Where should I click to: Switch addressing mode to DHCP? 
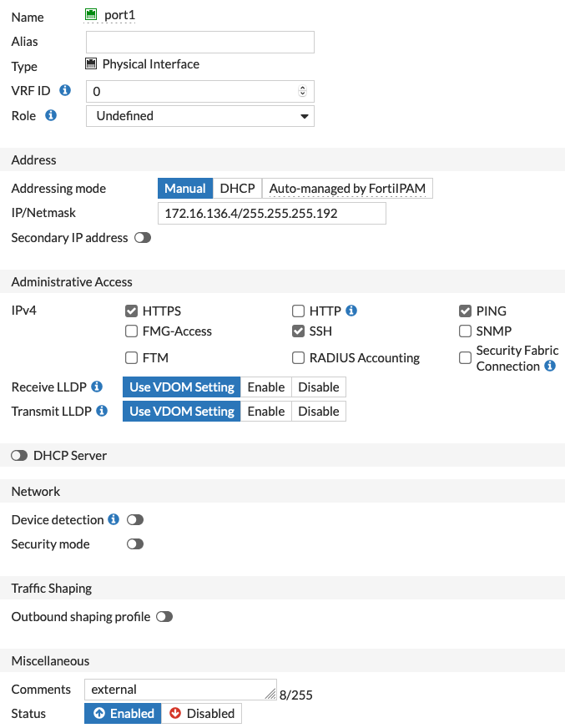click(x=237, y=189)
